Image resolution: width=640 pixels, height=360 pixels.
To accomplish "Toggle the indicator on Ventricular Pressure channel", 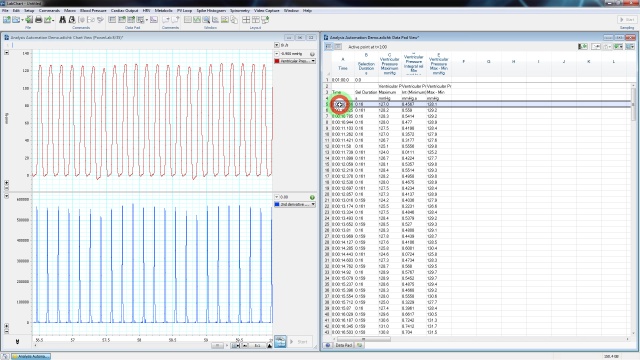I will coord(312,54).
